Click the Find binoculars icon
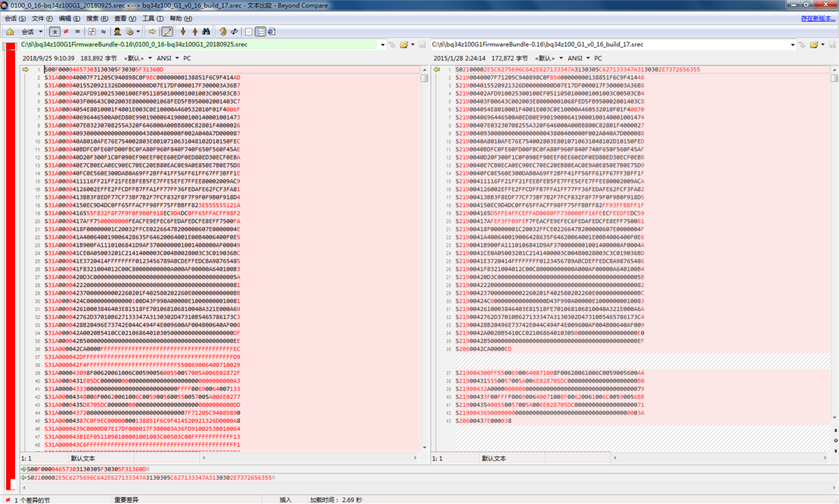This screenshot has width=839, height=504. pyautogui.click(x=206, y=31)
